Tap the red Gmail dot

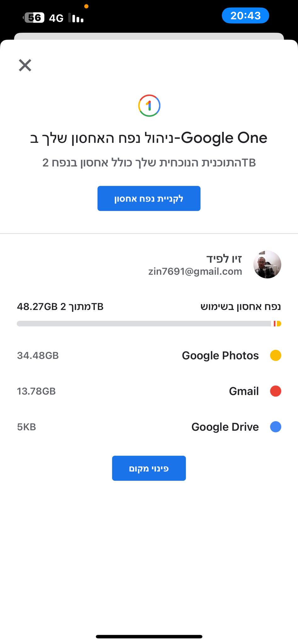pyautogui.click(x=275, y=391)
